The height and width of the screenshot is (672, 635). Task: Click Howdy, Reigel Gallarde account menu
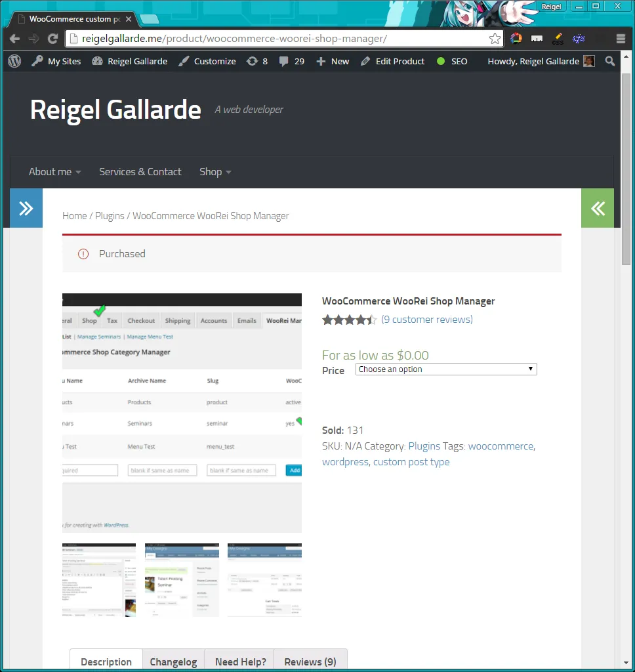click(x=541, y=61)
